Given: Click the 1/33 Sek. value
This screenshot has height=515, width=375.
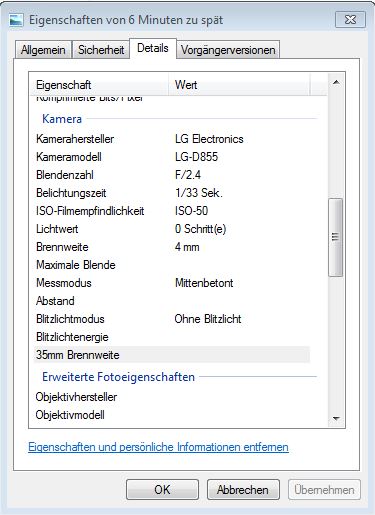Looking at the screenshot, I should coord(199,193).
